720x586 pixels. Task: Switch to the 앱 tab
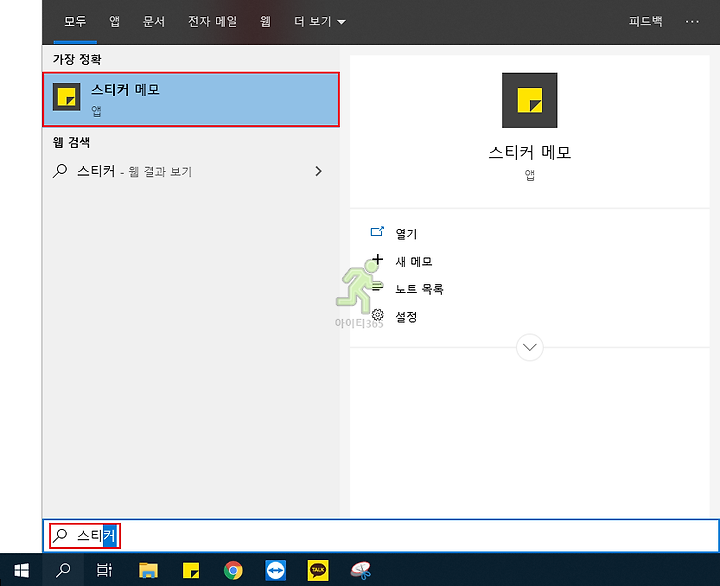pyautogui.click(x=114, y=21)
